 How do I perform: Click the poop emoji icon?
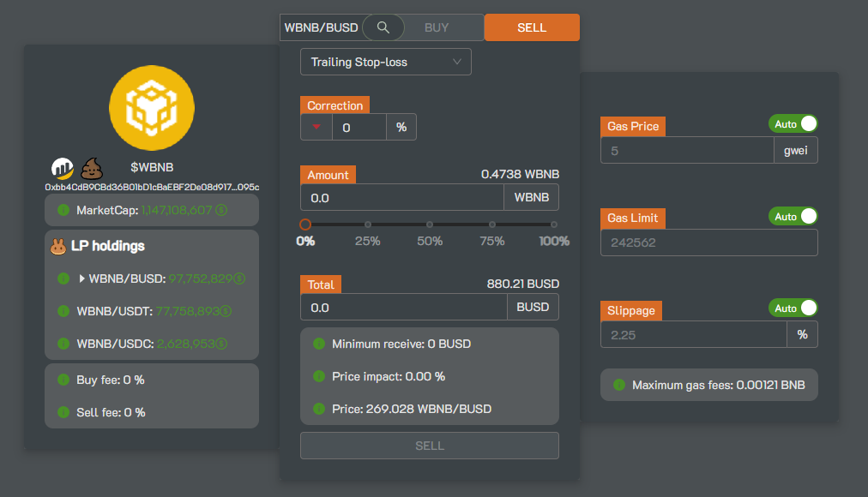point(90,168)
